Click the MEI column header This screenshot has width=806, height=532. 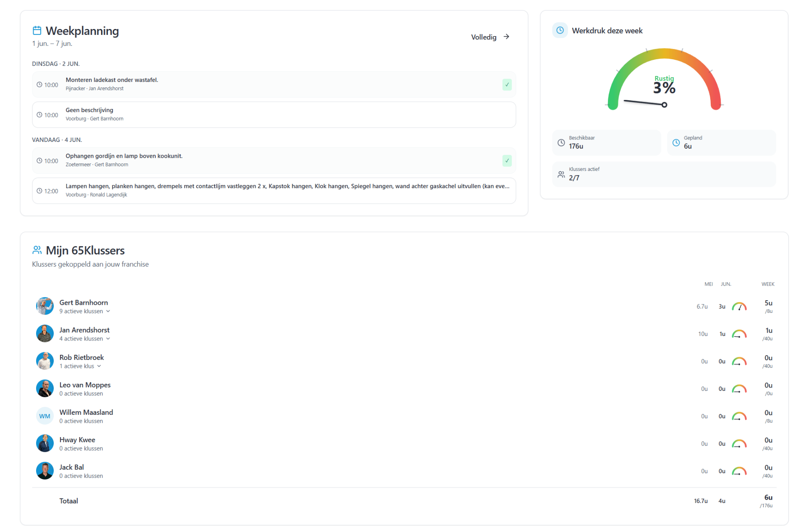709,284
